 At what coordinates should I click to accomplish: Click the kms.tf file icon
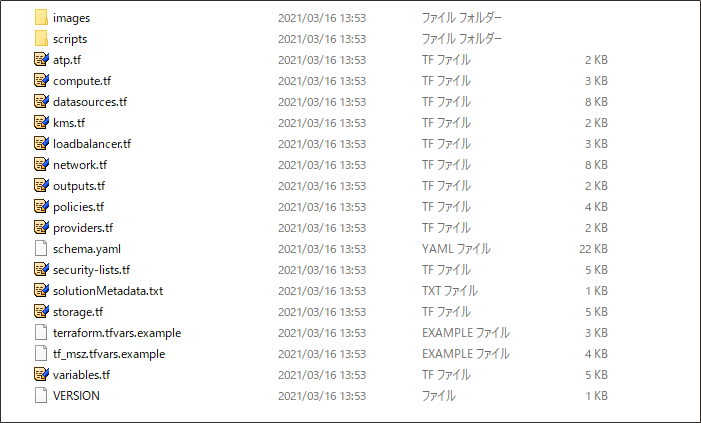point(41,122)
